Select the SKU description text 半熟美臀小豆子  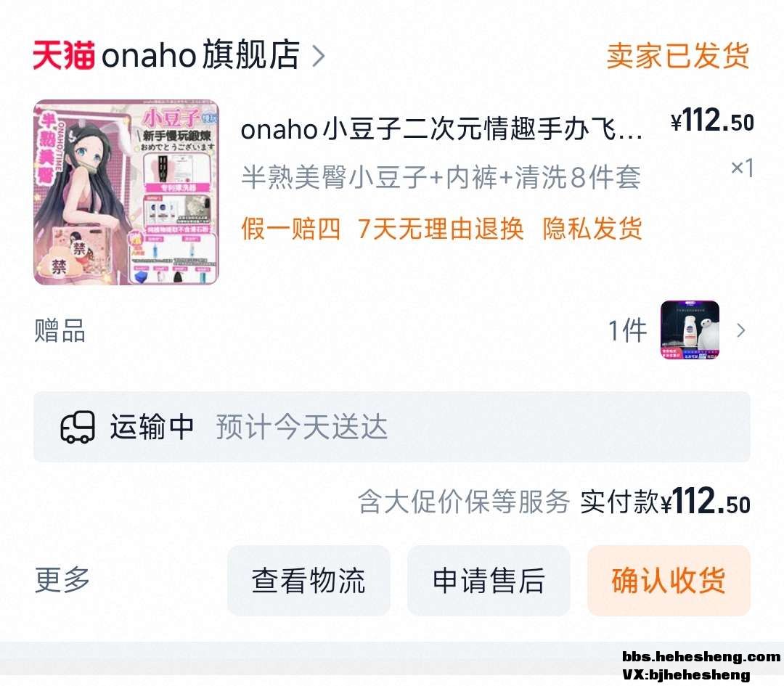click(335, 177)
